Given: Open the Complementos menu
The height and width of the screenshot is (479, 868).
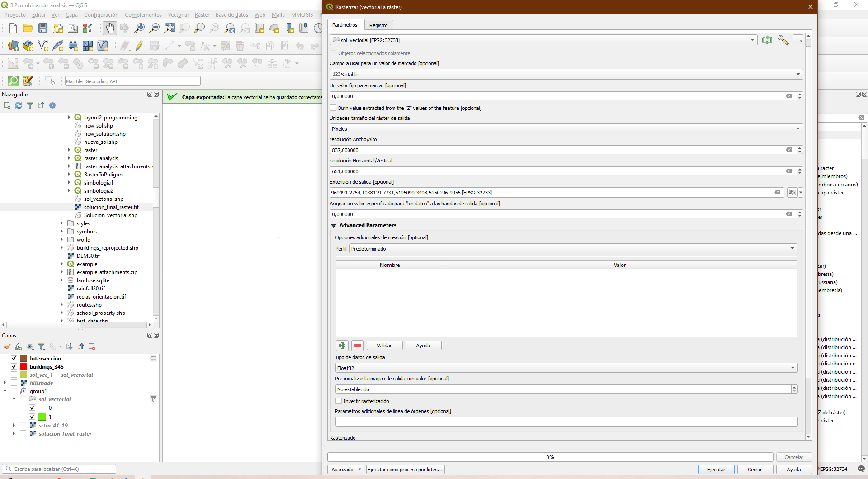Looking at the screenshot, I should click(143, 15).
